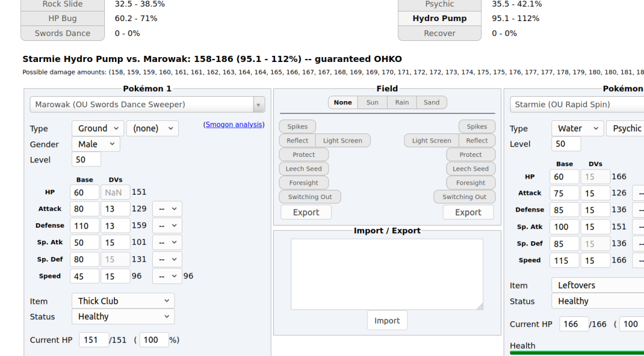Open the Starmie set selector dropdown
644x356 pixels.
pyautogui.click(x=577, y=105)
